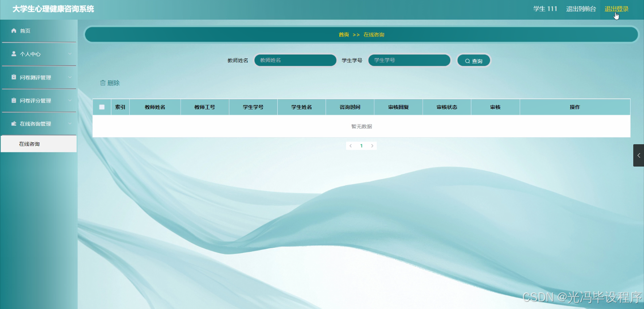Screen dimensions: 644x309
Task: Click inside the 教师姓名 input field
Action: [x=295, y=60]
